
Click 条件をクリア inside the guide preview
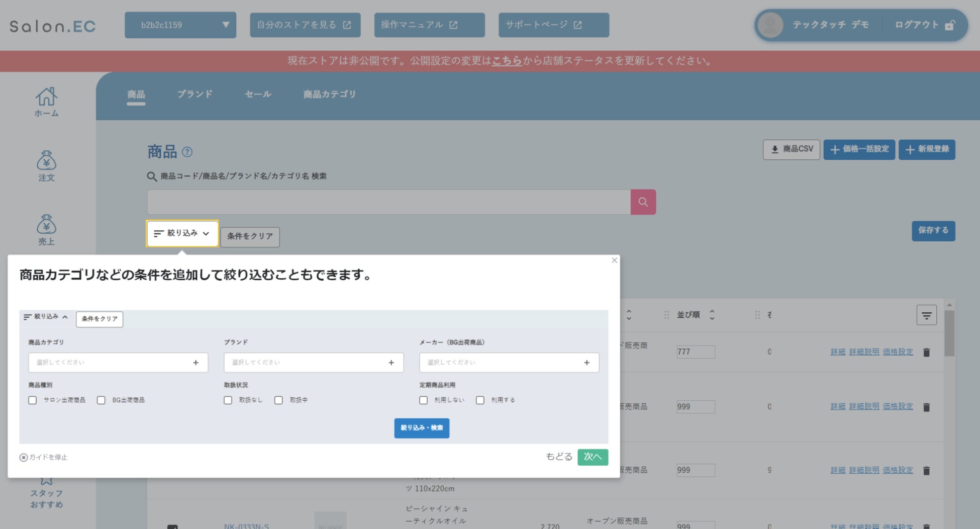(x=100, y=319)
